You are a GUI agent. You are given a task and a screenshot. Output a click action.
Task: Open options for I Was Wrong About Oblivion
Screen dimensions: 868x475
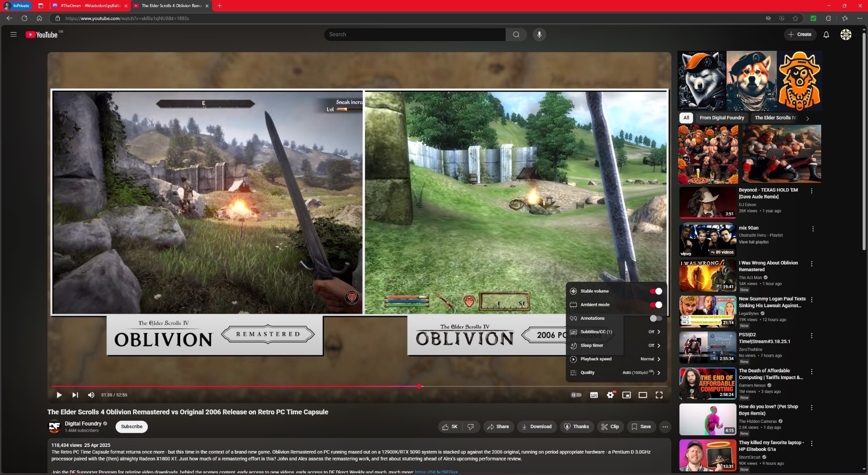pos(812,264)
